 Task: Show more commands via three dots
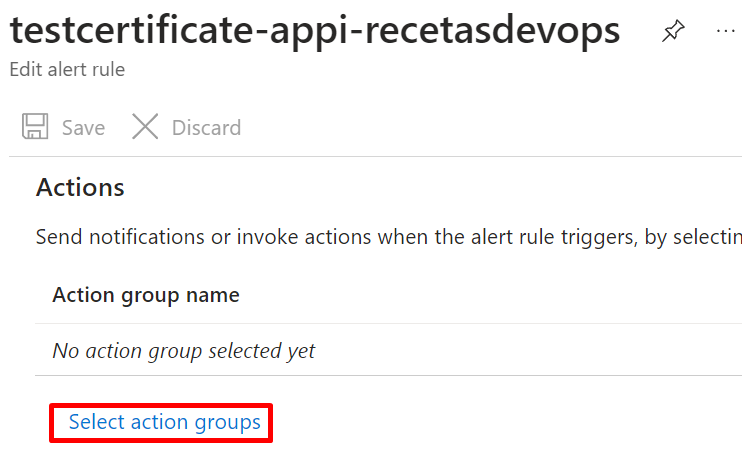pos(725,31)
